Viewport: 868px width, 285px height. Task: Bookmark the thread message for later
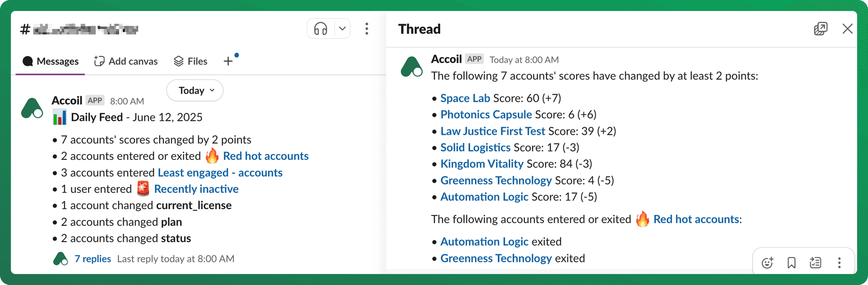[791, 262]
